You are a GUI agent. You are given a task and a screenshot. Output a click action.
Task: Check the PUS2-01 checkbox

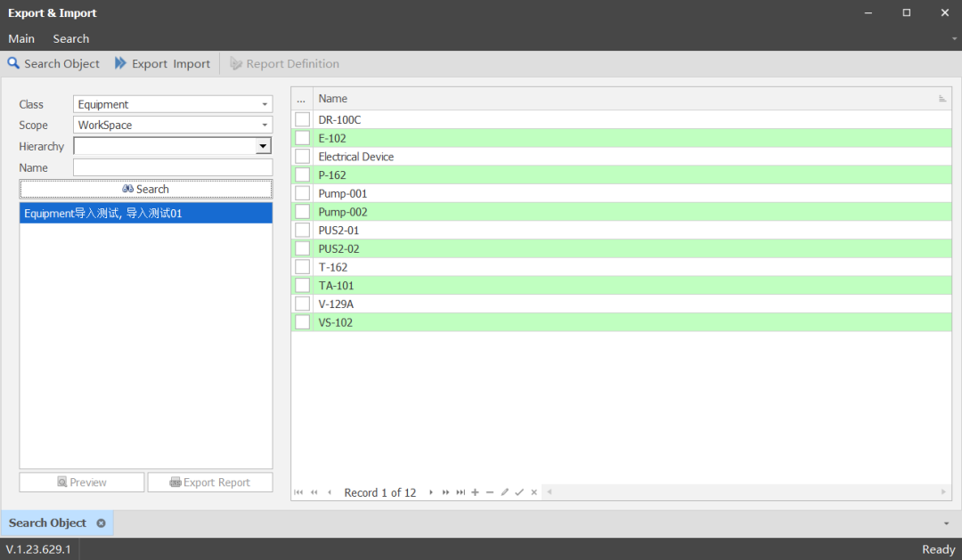tap(303, 230)
